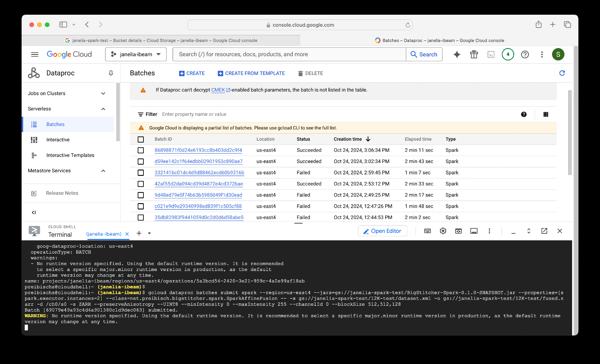
Task: Select all batches with header checkbox
Action: 141,139
